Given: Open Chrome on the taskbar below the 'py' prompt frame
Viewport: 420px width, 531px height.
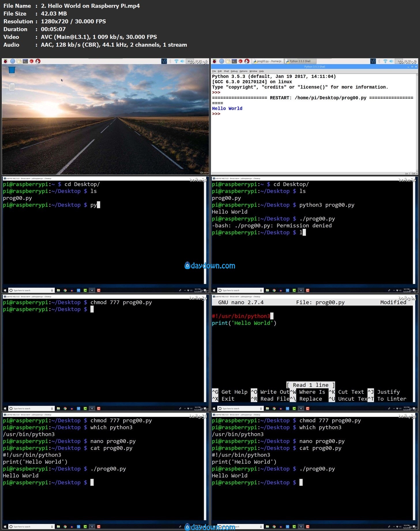Looking at the screenshot, I should 65,290.
